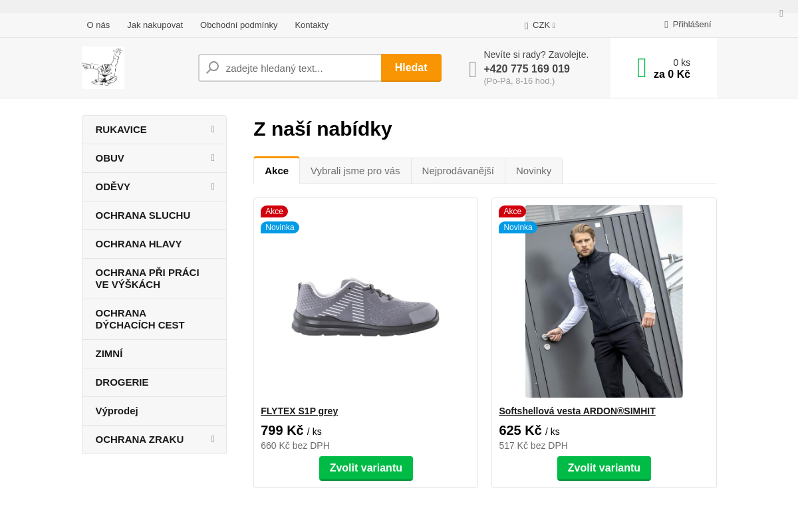Click the red Akce badge on FLYTEX shoe

(274, 211)
